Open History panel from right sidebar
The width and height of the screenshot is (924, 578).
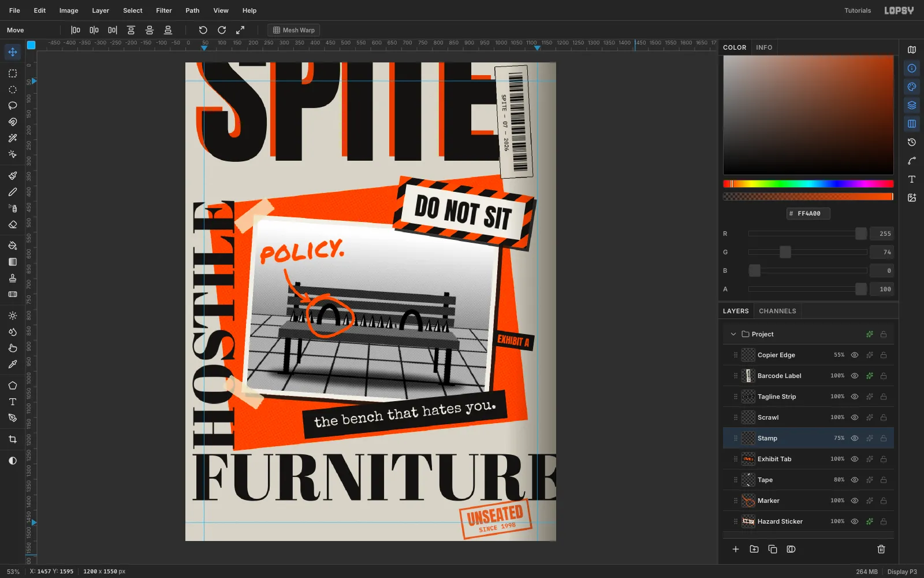click(912, 142)
